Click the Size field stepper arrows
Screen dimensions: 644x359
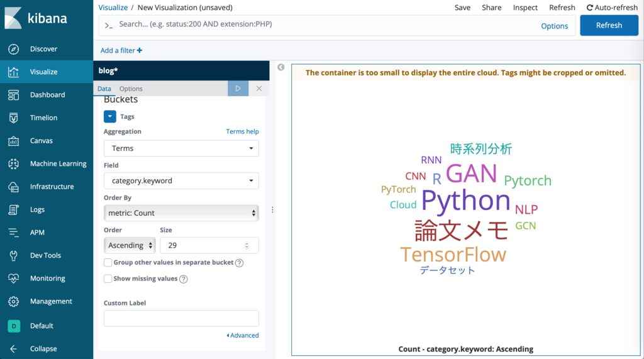pyautogui.click(x=247, y=245)
